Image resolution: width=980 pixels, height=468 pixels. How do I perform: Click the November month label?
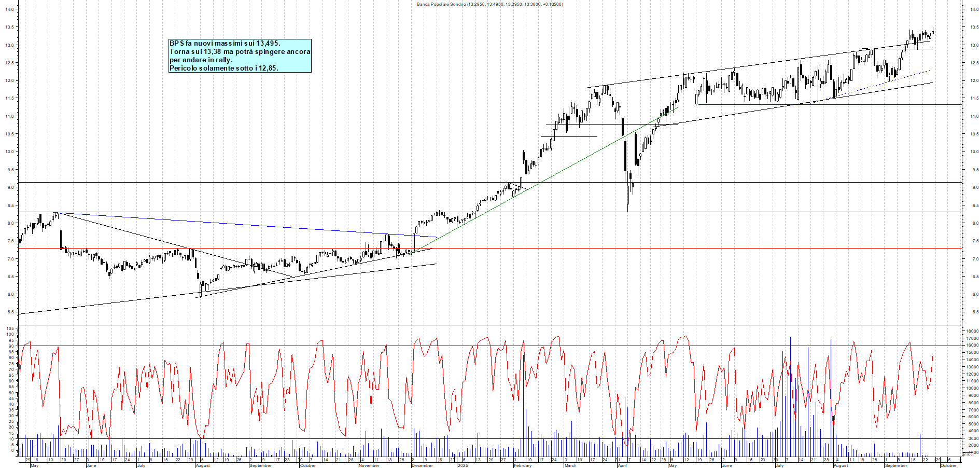369,465
